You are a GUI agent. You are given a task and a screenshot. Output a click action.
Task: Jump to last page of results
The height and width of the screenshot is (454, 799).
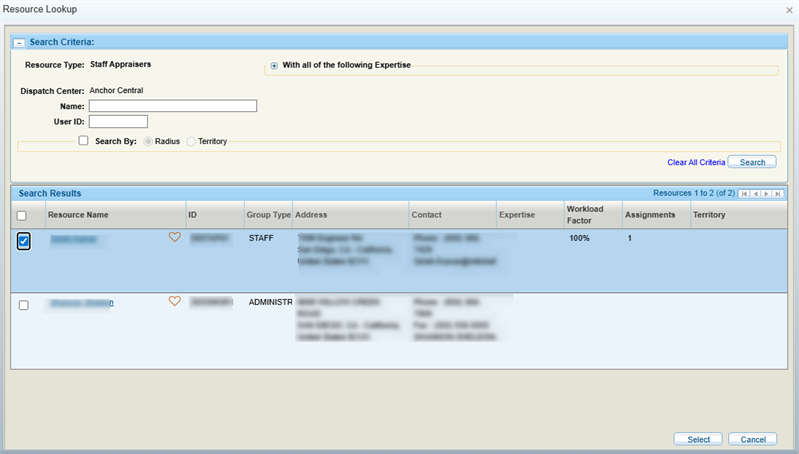777,193
